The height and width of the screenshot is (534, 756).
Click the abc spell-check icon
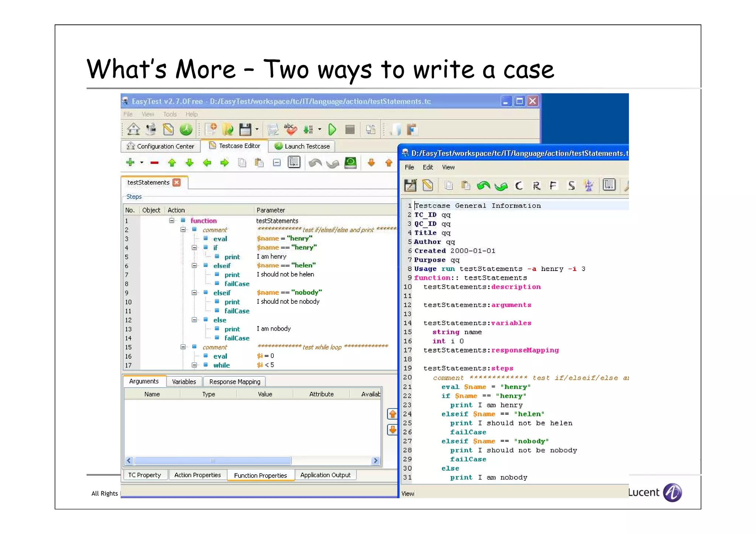coord(291,130)
